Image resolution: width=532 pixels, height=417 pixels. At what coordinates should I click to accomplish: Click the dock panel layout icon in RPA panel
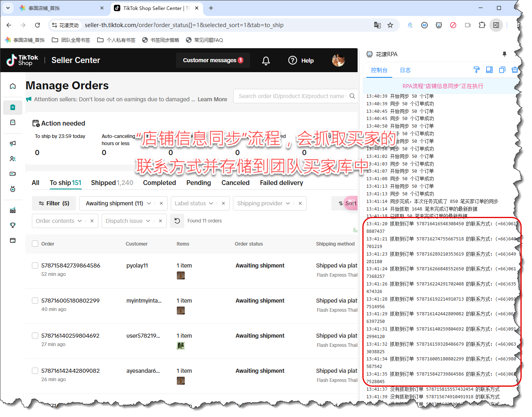[x=489, y=70]
